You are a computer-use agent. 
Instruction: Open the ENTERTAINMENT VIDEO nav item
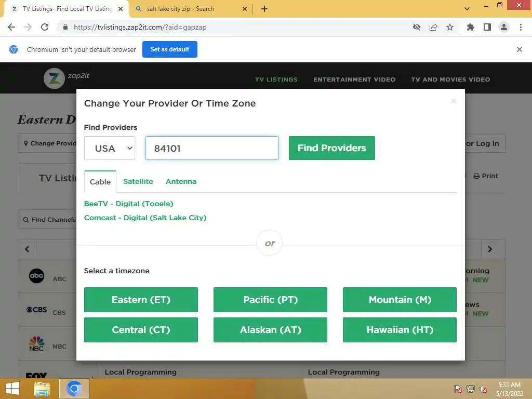(x=354, y=79)
